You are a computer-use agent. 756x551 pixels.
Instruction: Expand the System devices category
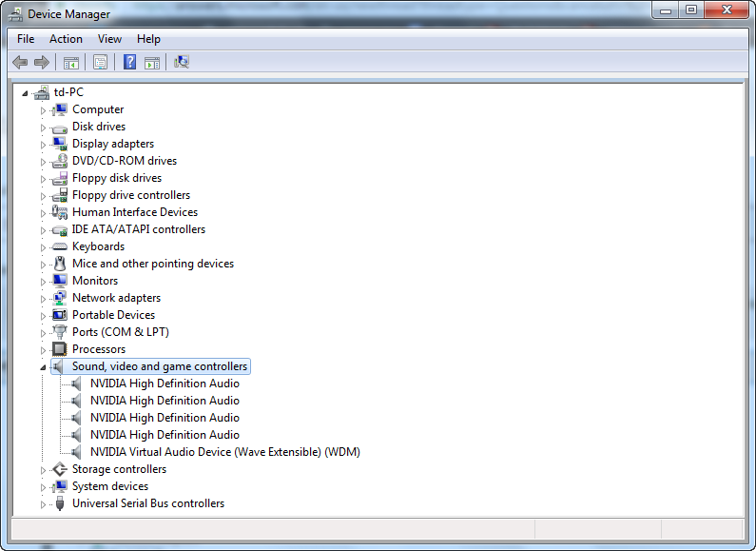43,487
